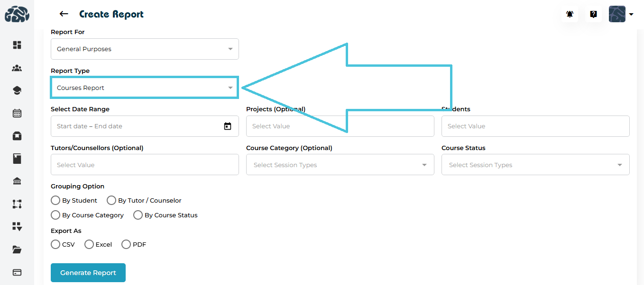Click the Generate Report button
644x285 pixels.
pos(88,273)
